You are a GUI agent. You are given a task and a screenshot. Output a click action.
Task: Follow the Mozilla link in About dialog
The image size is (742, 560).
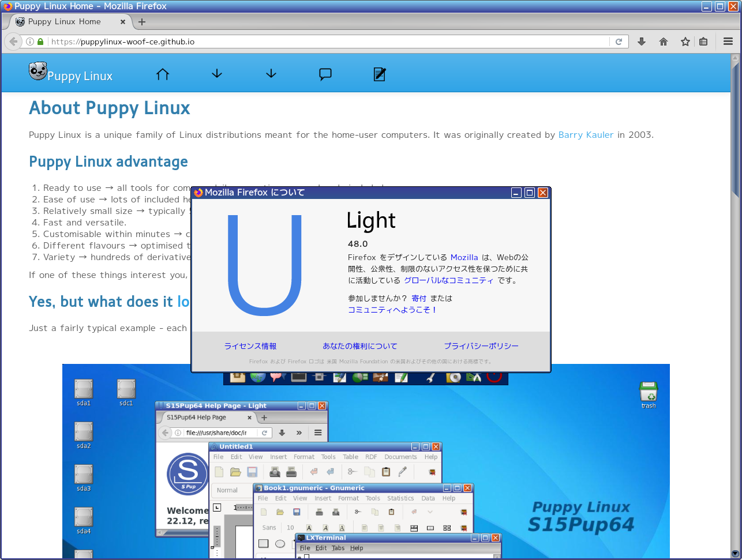(464, 257)
